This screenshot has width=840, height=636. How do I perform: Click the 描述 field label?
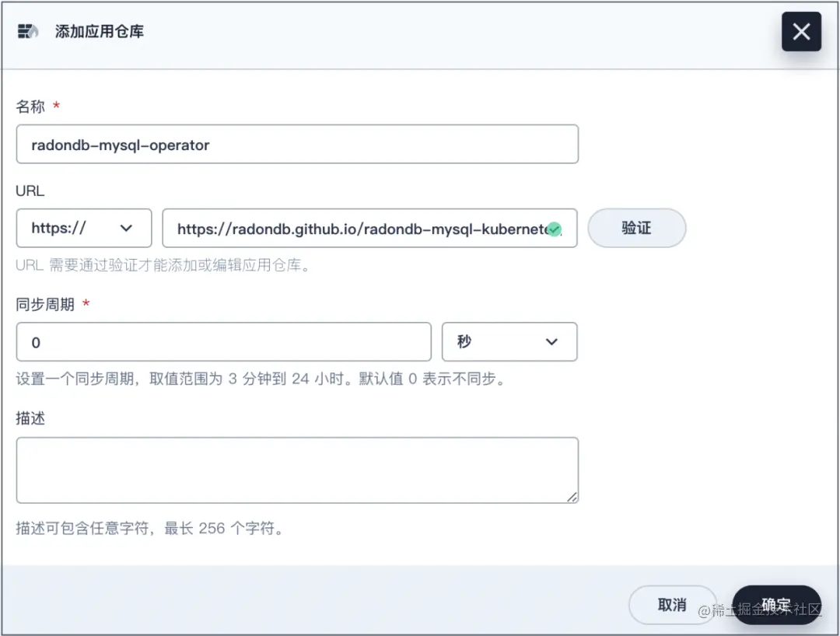tap(30, 418)
